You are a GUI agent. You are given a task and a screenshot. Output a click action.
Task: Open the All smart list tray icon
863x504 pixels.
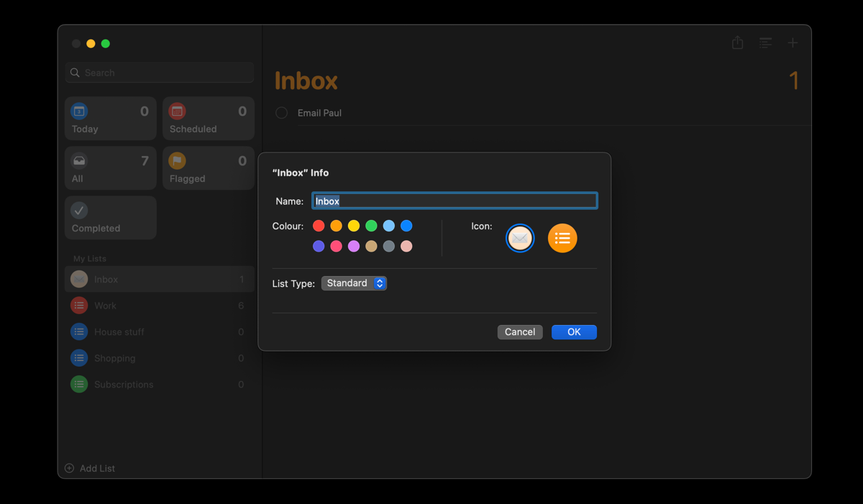[79, 160]
